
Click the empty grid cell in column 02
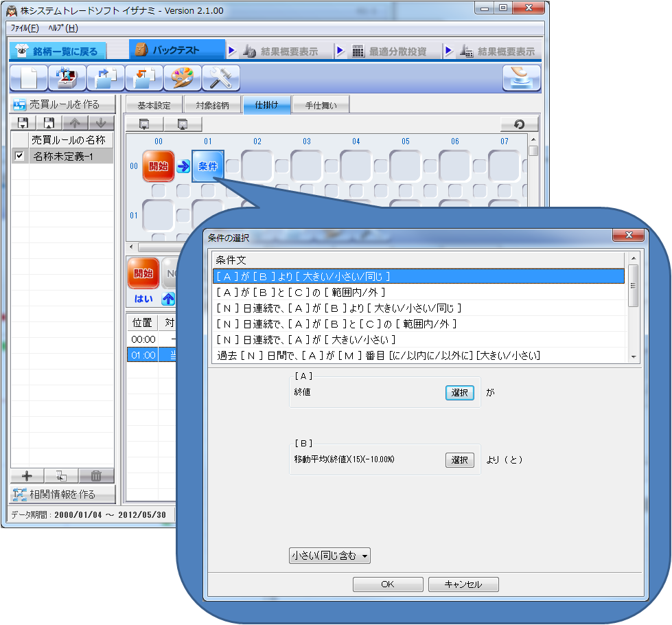click(x=257, y=166)
